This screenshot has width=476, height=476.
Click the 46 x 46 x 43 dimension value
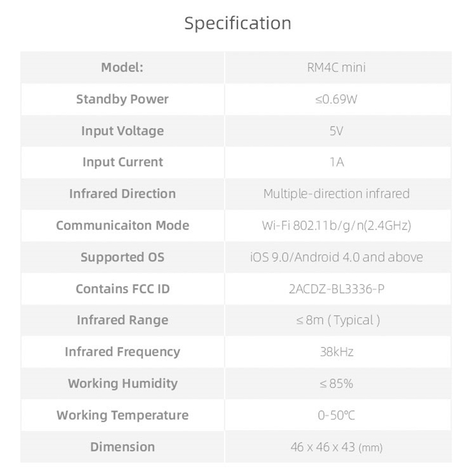coord(336,447)
